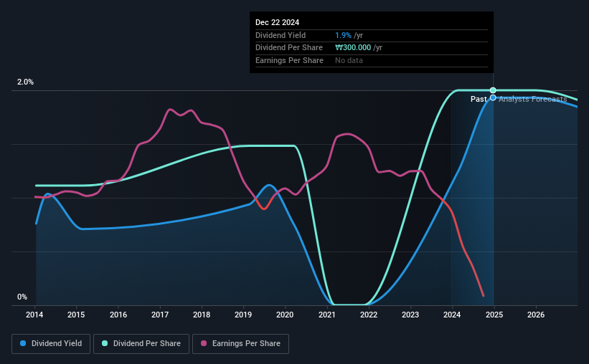Select the 2017 x-axis label
The height and width of the screenshot is (364, 589).
[160, 315]
